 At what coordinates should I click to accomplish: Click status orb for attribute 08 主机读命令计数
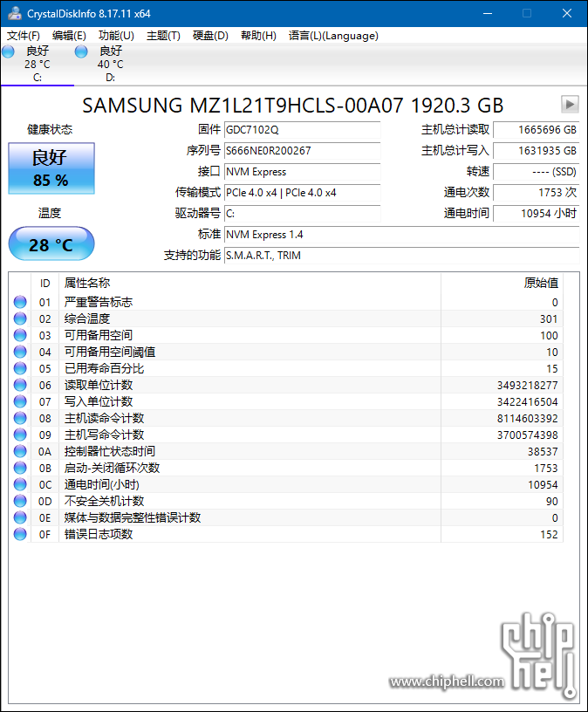[20, 418]
